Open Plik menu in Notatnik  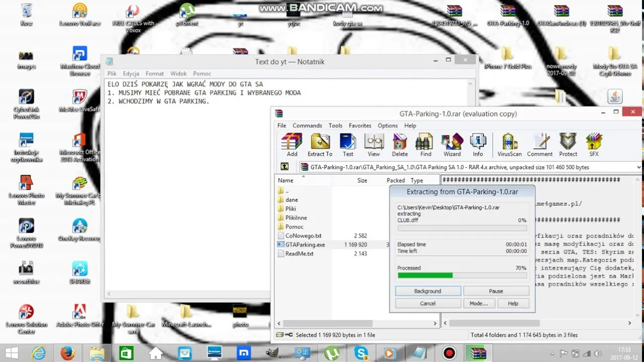pos(112,73)
